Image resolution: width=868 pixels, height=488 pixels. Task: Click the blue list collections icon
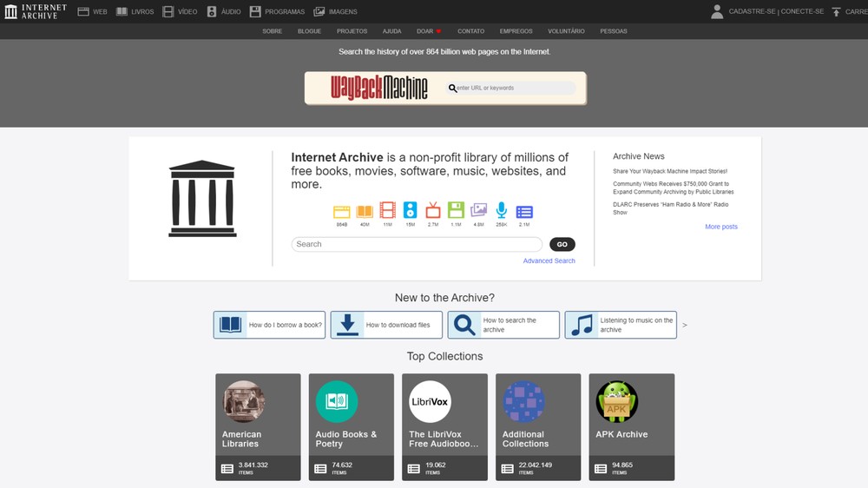(x=524, y=212)
